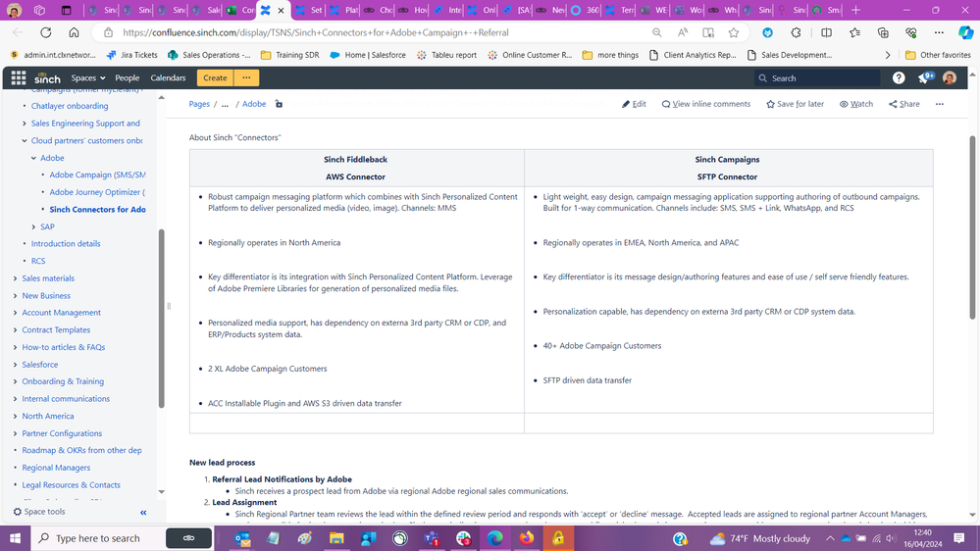Open the notifications bell
The height and width of the screenshot is (551, 980).
pyautogui.click(x=924, y=78)
